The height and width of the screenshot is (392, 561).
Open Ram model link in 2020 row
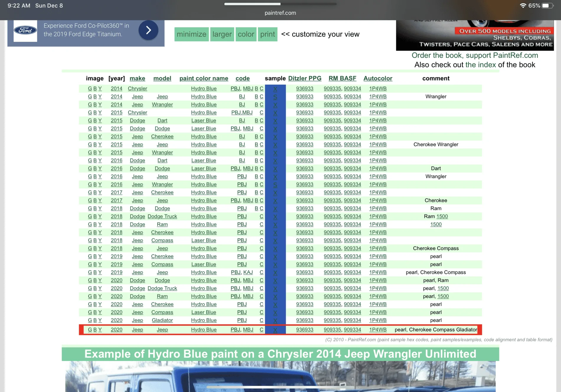pos(162,296)
